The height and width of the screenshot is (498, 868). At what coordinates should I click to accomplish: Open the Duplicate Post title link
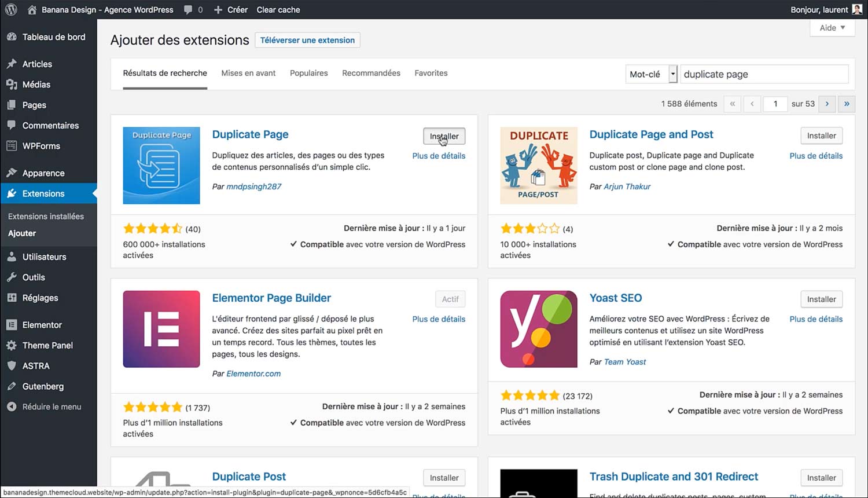tap(249, 477)
